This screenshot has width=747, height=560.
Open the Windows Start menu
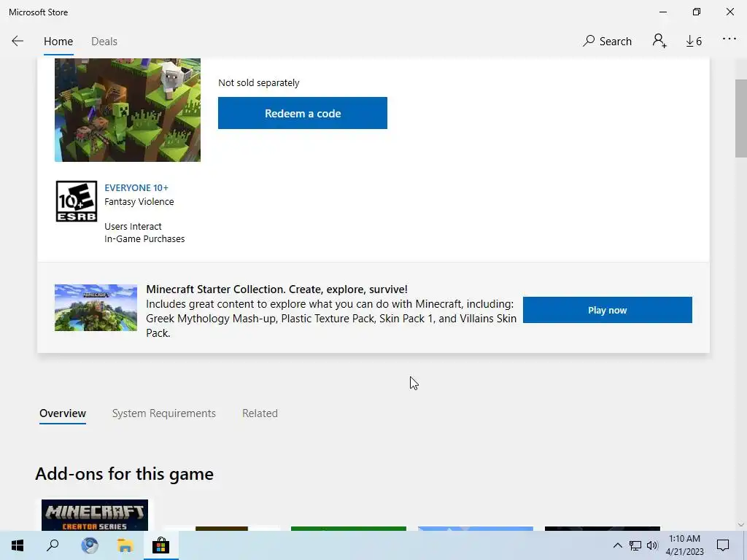coord(18,545)
